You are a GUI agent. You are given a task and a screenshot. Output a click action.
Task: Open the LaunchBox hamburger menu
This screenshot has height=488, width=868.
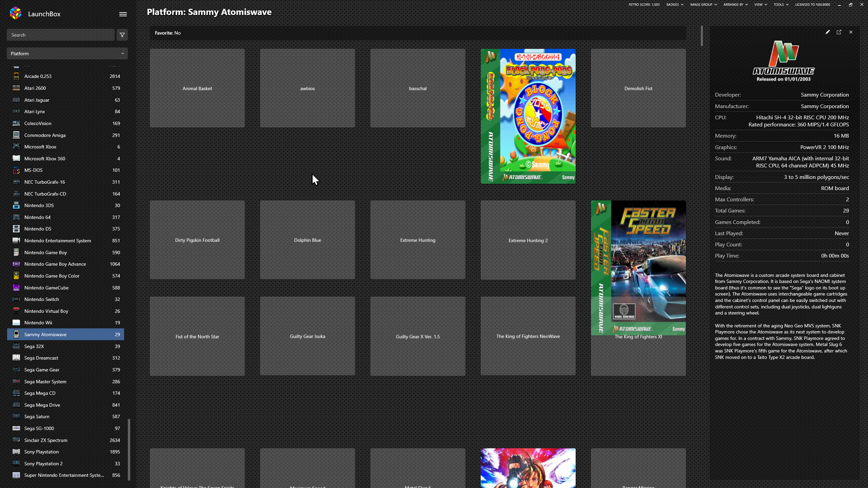[x=123, y=14]
